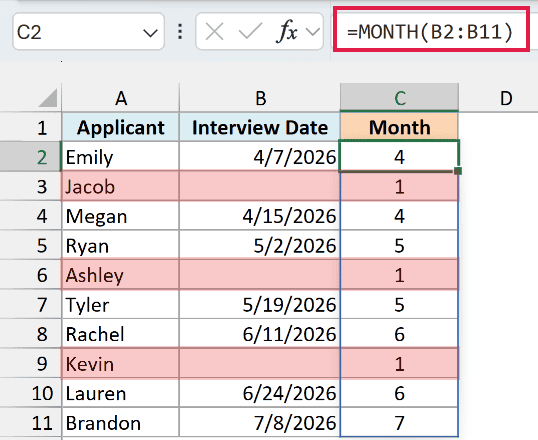This screenshot has width=538, height=440.
Task: Select the cell containing Jacob
Action: (121, 186)
